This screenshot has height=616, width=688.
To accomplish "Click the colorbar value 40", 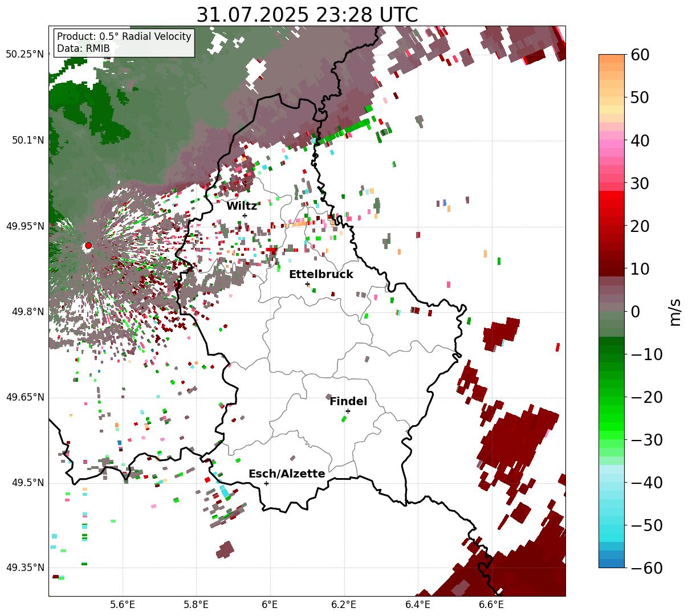I will pos(639,141).
